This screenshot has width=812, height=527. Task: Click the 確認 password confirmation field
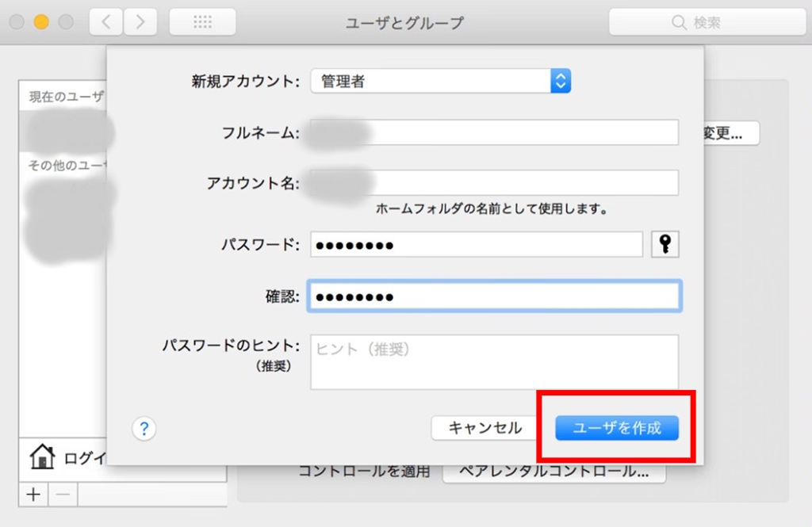tap(492, 296)
